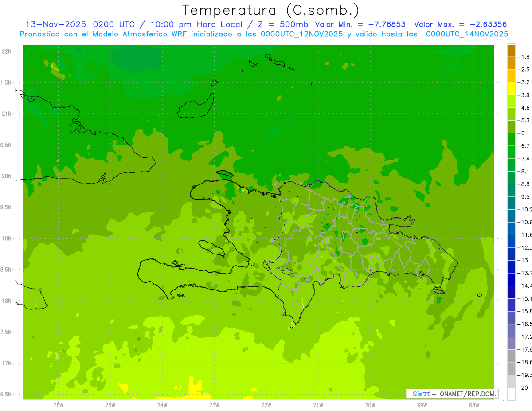
Task: Click the "69W" longitude label
Action: click(x=422, y=405)
